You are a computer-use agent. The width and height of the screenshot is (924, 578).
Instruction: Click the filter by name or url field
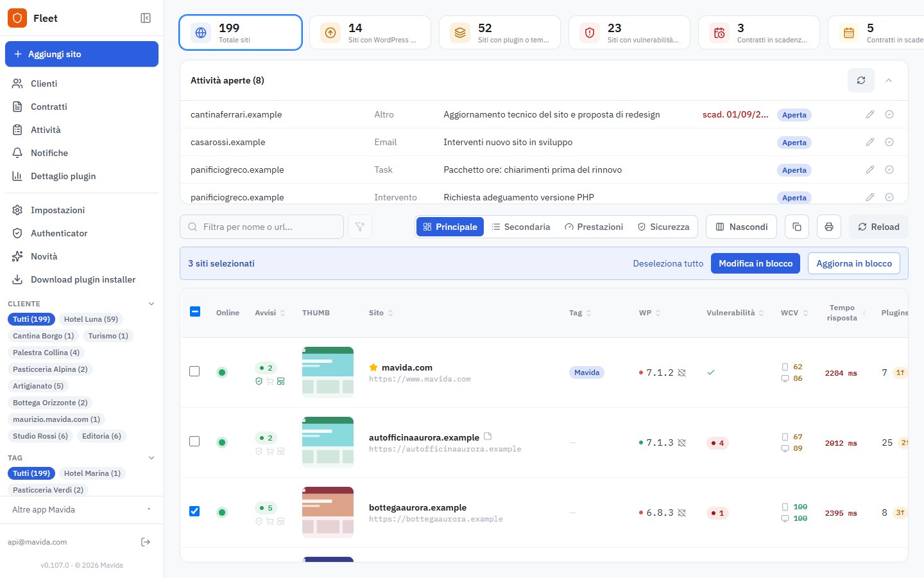[x=262, y=227]
